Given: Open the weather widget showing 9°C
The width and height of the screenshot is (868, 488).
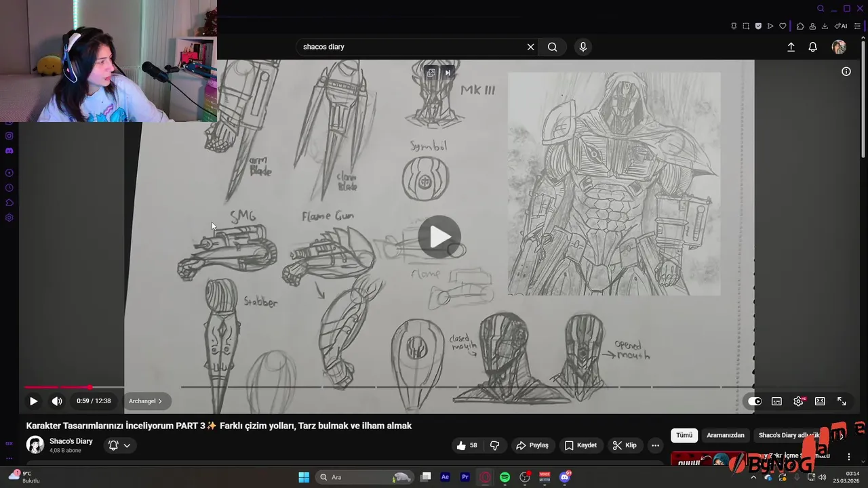Looking at the screenshot, I should click(x=24, y=476).
